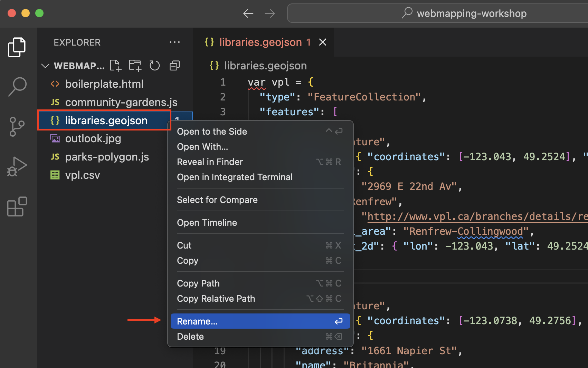Open Explorer more actions ellipsis

pyautogui.click(x=175, y=42)
